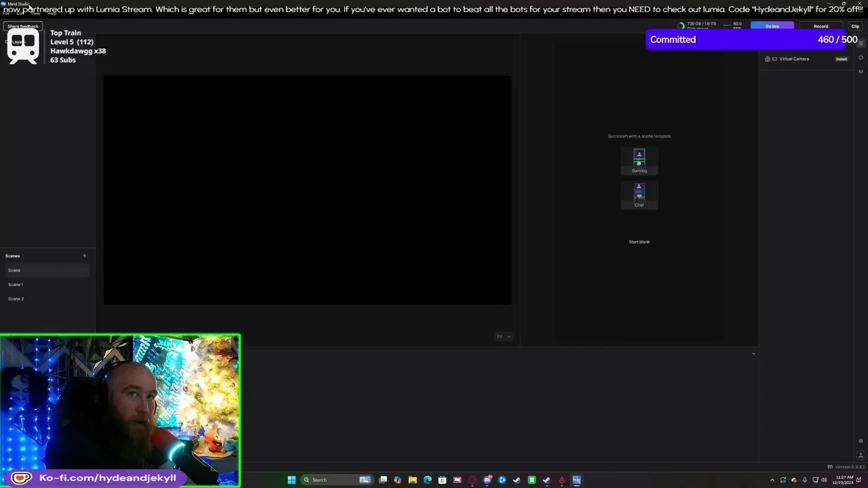The height and width of the screenshot is (488, 868).
Task: Open Discord from the taskbar
Action: pos(487,480)
